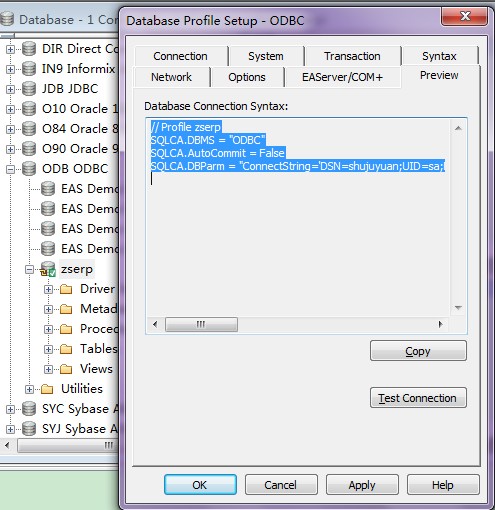Click the Database window title icon

click(x=7, y=19)
